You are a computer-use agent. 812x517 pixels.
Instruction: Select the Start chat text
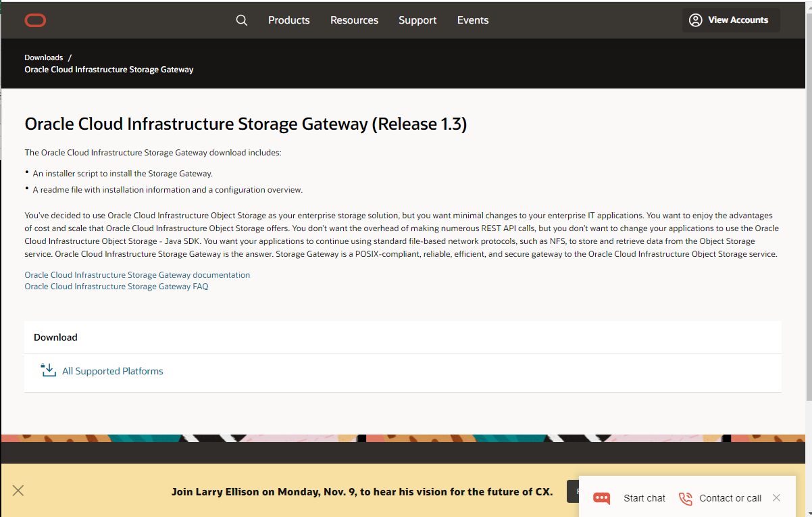(x=644, y=498)
